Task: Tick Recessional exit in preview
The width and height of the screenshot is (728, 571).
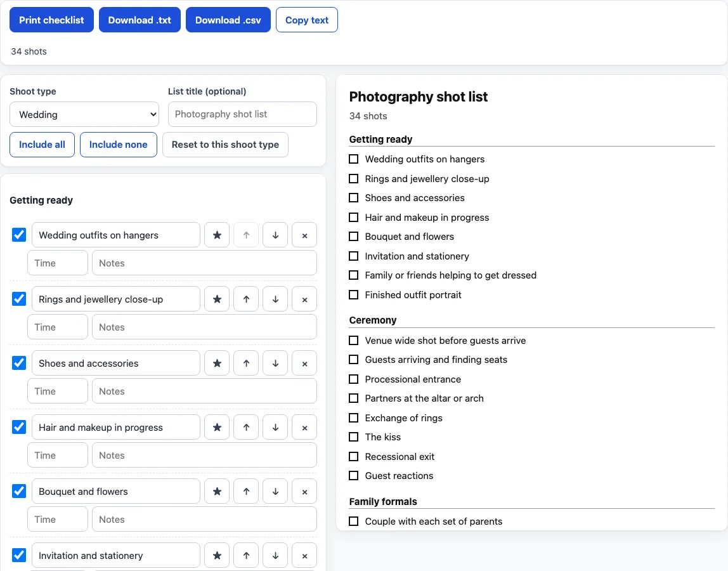Action: point(354,457)
